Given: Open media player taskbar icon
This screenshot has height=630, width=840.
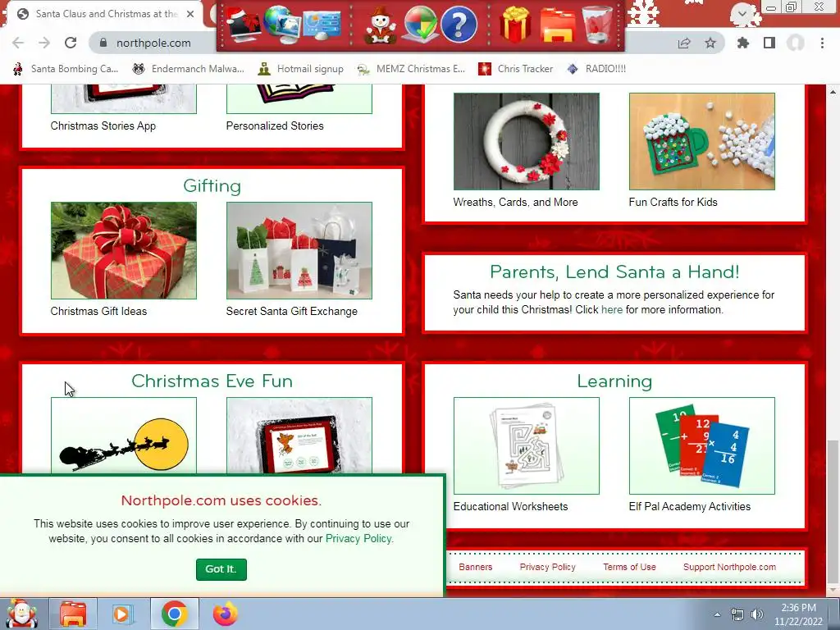Looking at the screenshot, I should pyautogui.click(x=123, y=614).
